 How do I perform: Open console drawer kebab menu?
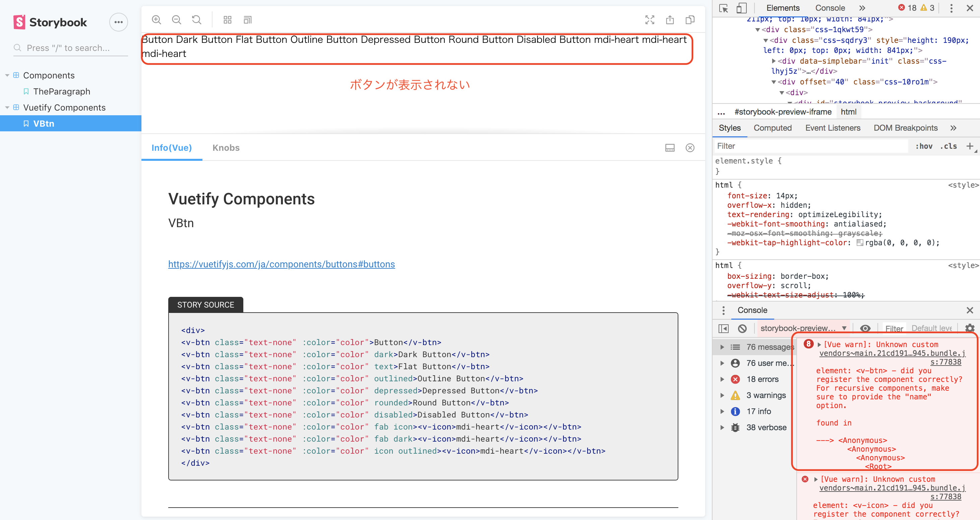724,310
